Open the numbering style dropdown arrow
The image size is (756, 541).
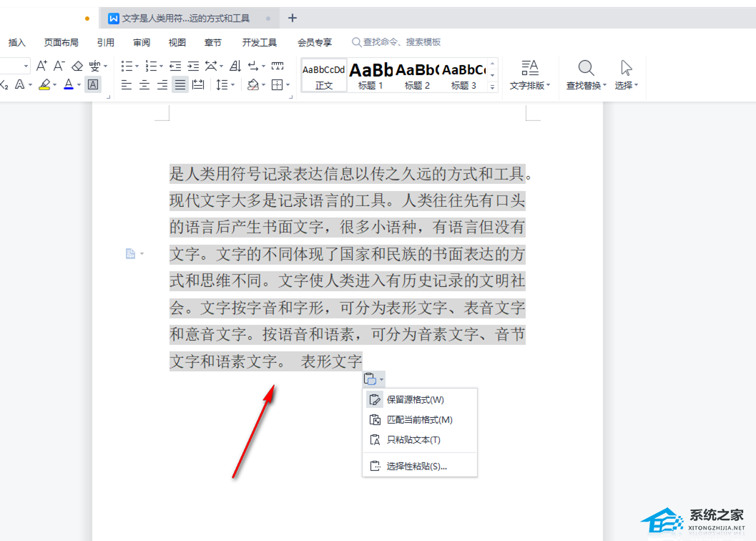coord(162,66)
